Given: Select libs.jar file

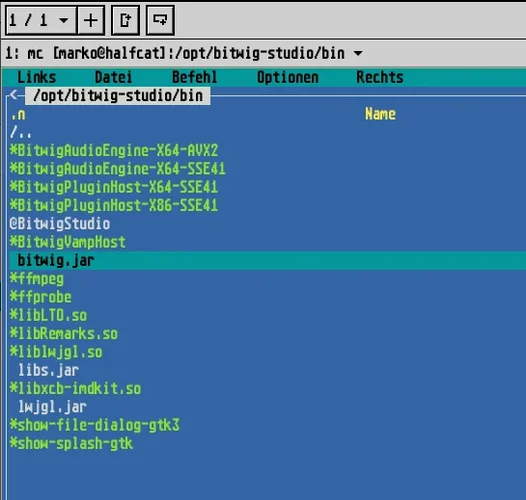Looking at the screenshot, I should [48, 370].
